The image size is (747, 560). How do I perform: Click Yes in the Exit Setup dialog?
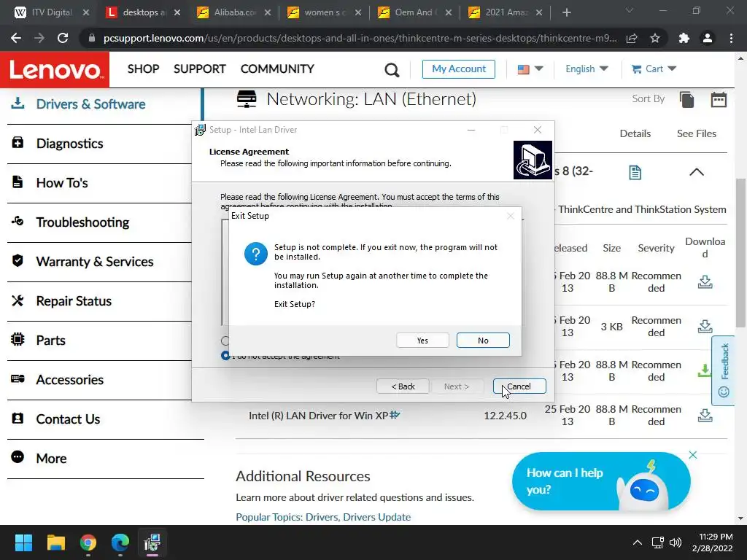[x=422, y=341]
